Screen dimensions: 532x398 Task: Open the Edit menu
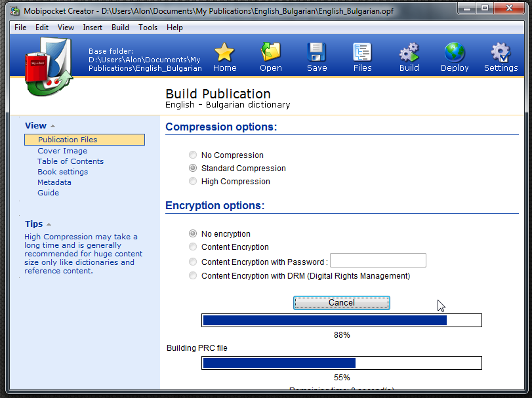pyautogui.click(x=42, y=28)
